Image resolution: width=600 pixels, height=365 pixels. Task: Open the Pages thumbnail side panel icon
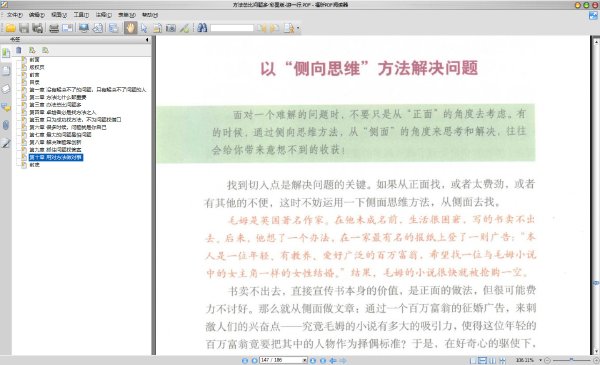pos(6,71)
